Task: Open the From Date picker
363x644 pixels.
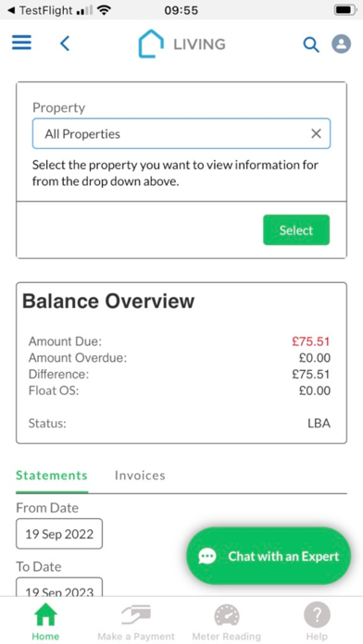Action: tap(59, 534)
